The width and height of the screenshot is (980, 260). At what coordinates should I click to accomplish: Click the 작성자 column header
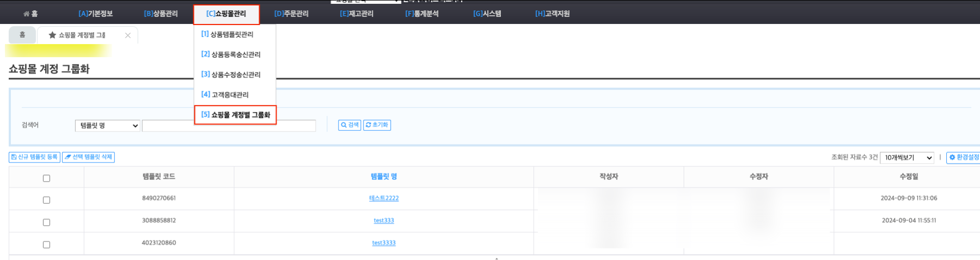click(609, 177)
